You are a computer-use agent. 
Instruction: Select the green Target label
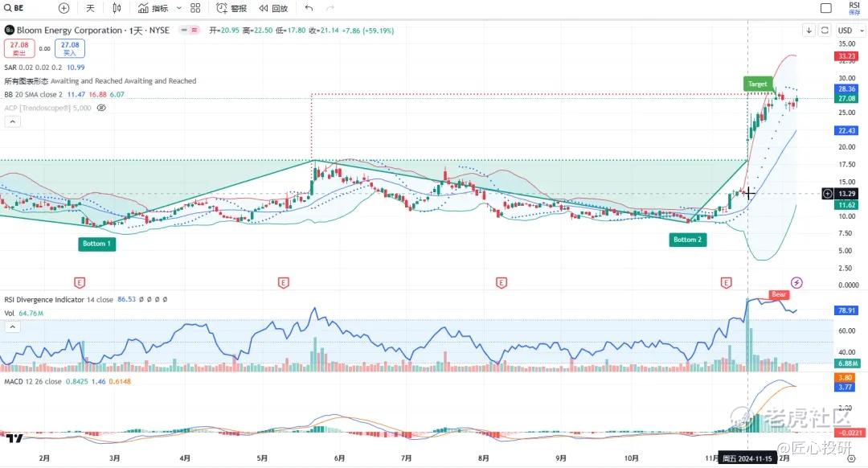757,84
